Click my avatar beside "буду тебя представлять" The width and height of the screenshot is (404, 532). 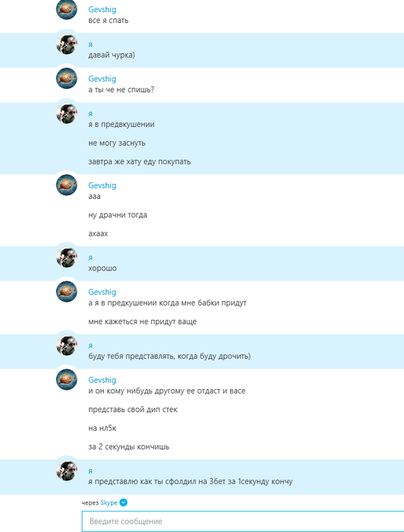coord(66,345)
